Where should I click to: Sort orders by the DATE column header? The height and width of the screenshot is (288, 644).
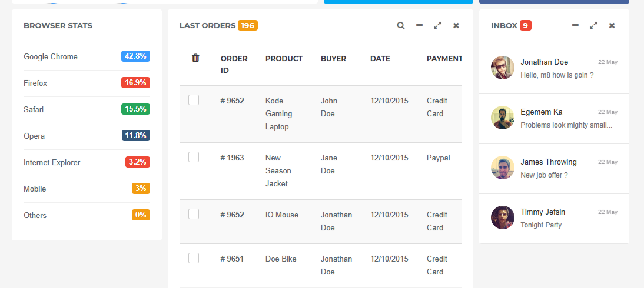tap(380, 59)
